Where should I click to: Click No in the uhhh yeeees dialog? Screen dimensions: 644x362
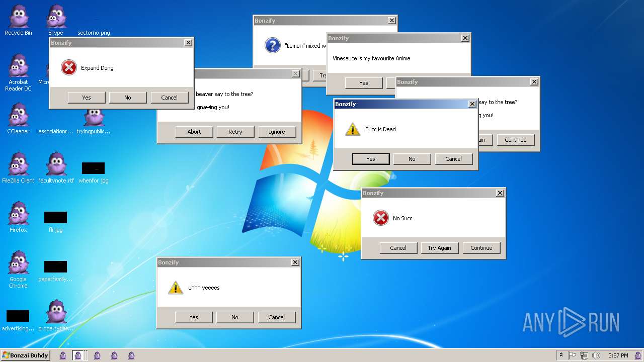235,317
